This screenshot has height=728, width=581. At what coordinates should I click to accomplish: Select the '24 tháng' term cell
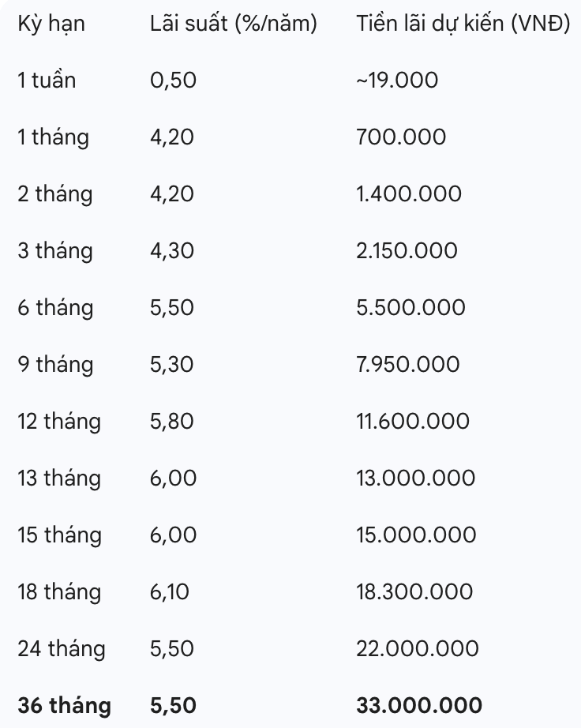pyautogui.click(x=61, y=649)
